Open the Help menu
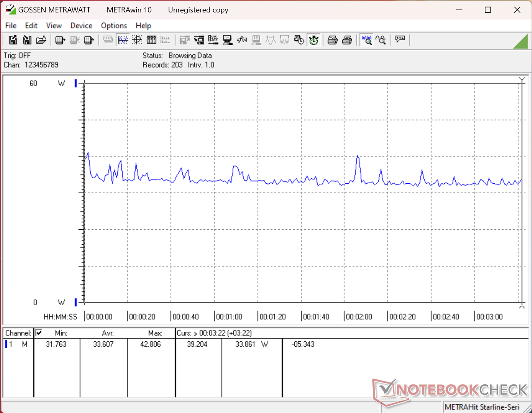The image size is (532, 413). tap(143, 25)
